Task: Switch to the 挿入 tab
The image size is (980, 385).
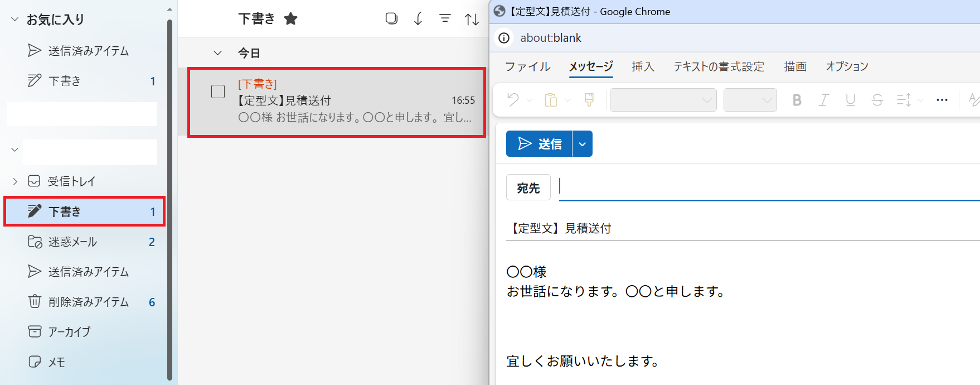Action: (x=643, y=67)
